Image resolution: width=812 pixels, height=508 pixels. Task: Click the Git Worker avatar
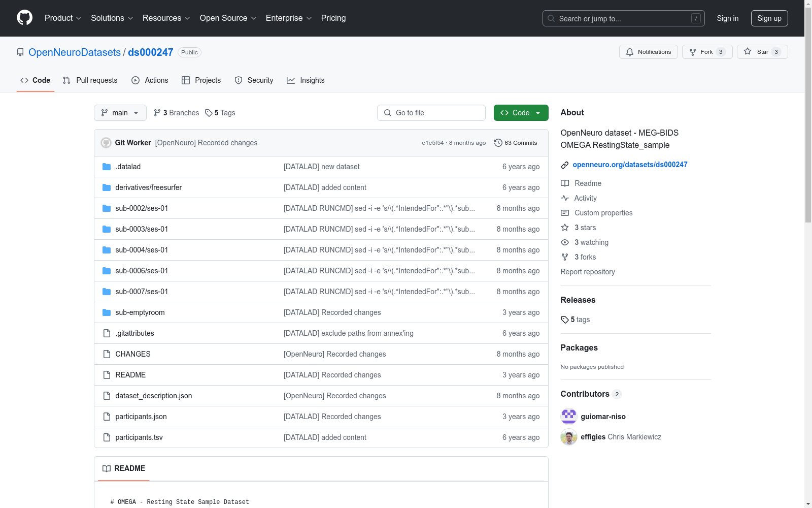pos(106,143)
